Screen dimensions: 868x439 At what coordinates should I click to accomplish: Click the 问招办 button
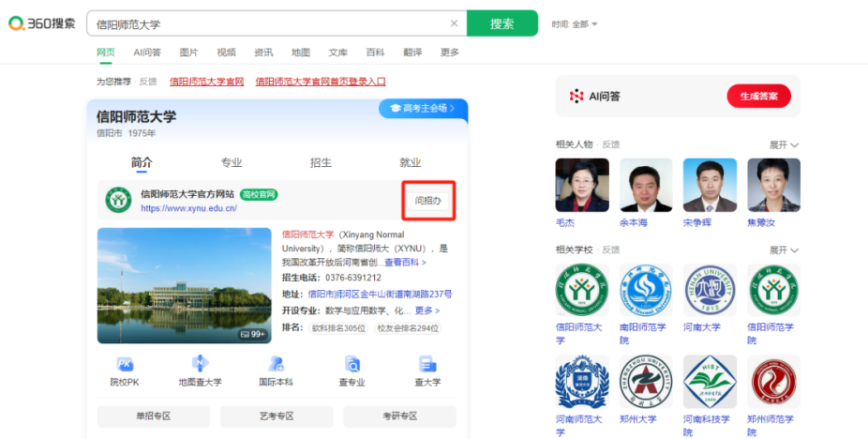(428, 201)
